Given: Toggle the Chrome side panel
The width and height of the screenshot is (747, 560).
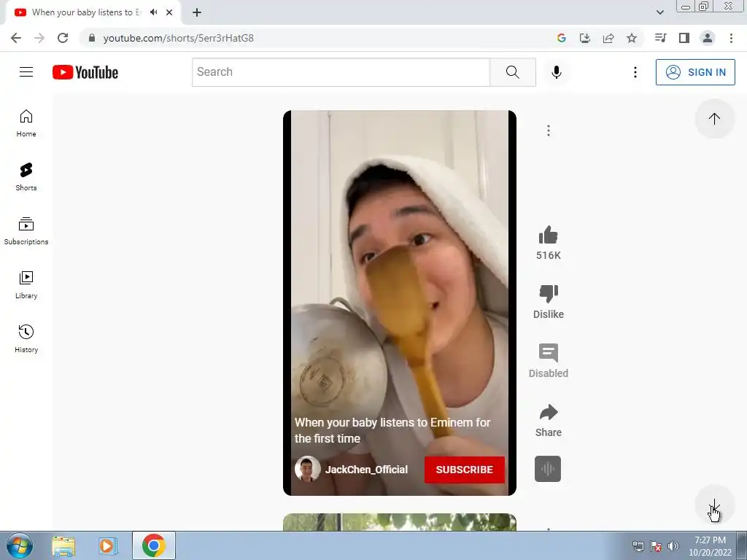Looking at the screenshot, I should pyautogui.click(x=684, y=38).
